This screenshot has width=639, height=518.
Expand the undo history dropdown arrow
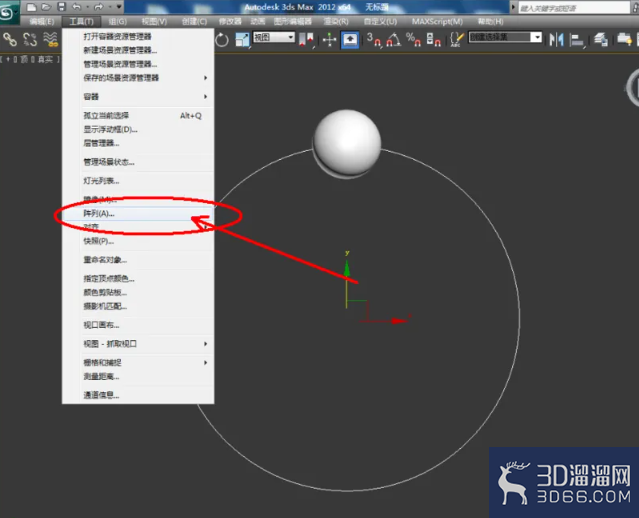[x=87, y=7]
